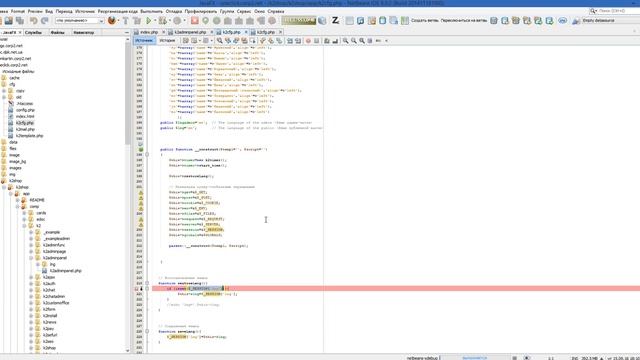Minimize the projects panel with dash icon
The image size is (640, 360).
click(x=127, y=32)
